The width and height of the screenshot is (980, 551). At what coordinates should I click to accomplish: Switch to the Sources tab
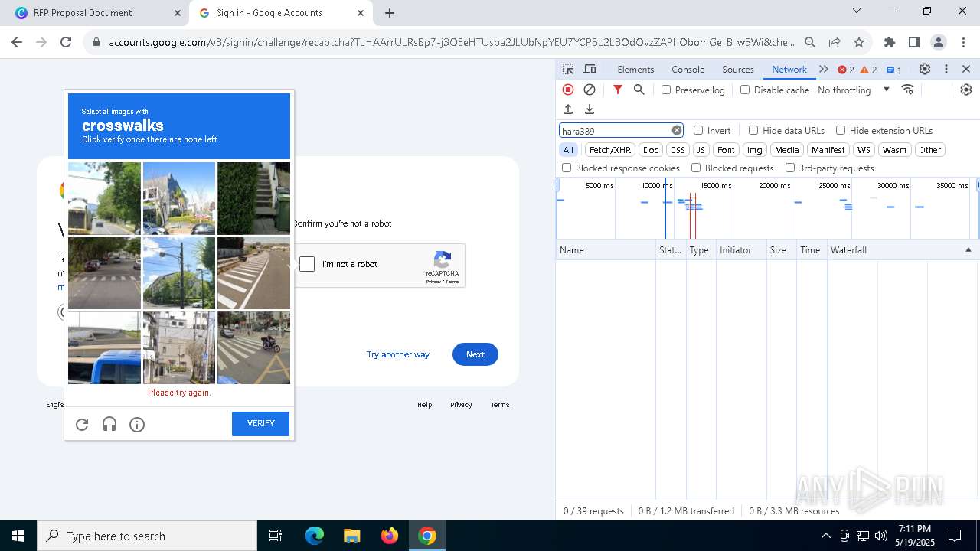(738, 69)
